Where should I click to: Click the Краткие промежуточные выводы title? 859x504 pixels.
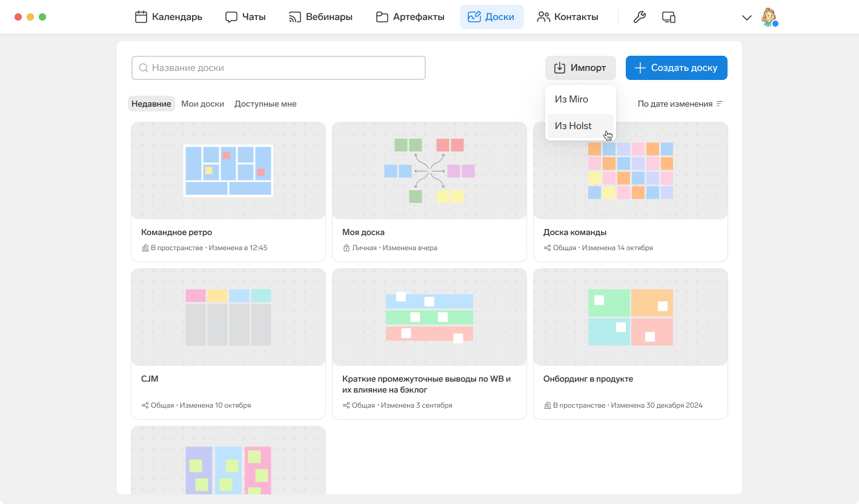426,384
